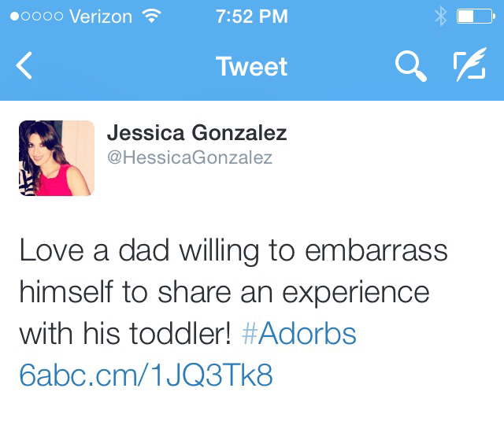The image size is (504, 429).
Task: Tap the line starting 'Love a dad'
Action: 233,252
